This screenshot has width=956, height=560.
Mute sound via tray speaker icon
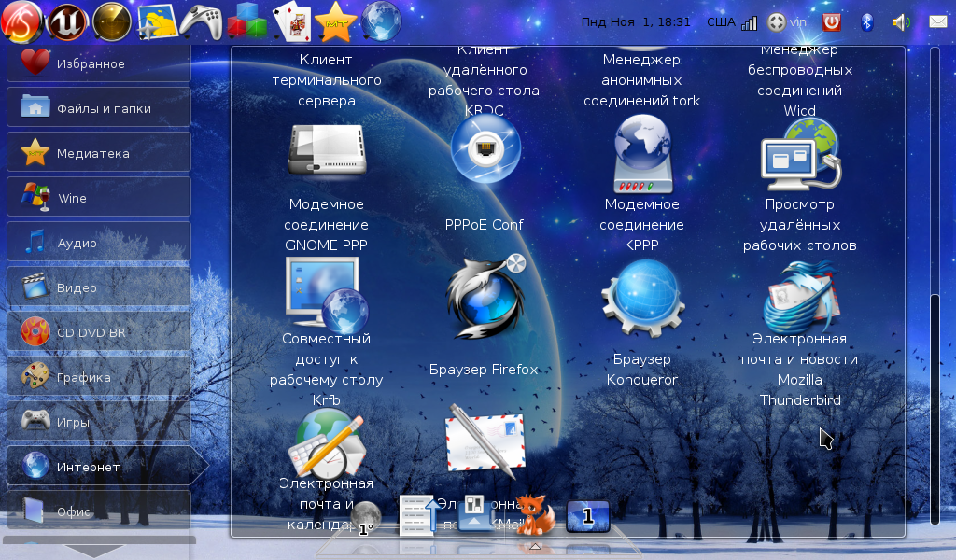901,21
